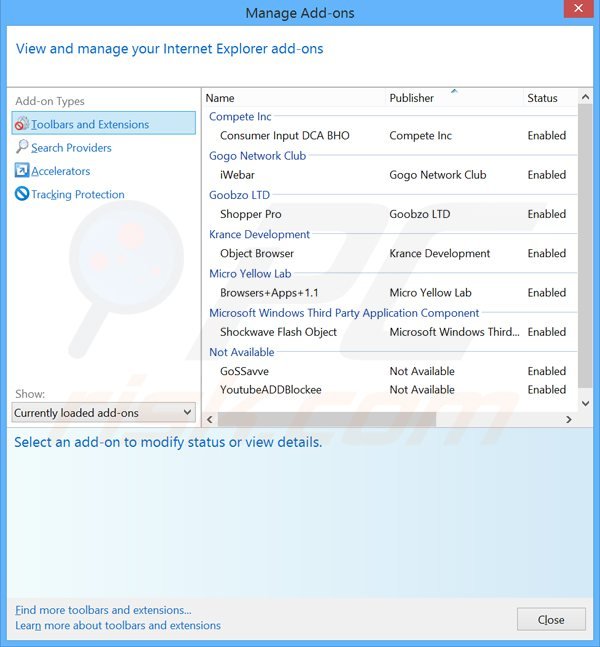Open Search Providers add-on type
The width and height of the screenshot is (600, 647).
pyautogui.click(x=71, y=147)
